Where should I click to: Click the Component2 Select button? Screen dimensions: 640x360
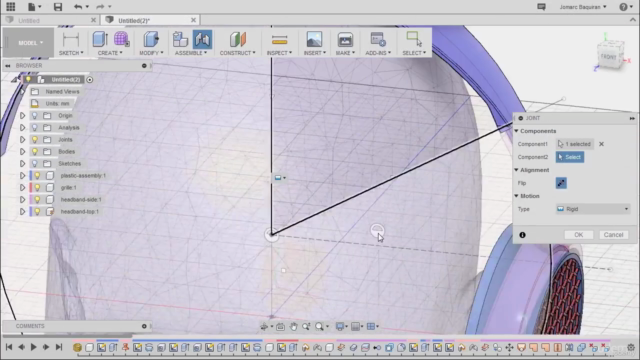coord(570,157)
